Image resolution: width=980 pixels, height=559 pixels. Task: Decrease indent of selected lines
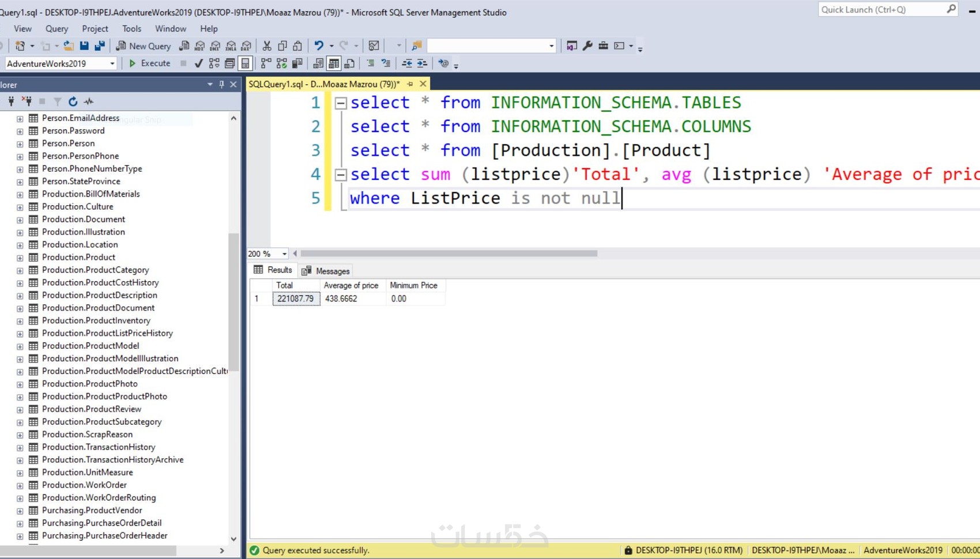tap(407, 63)
